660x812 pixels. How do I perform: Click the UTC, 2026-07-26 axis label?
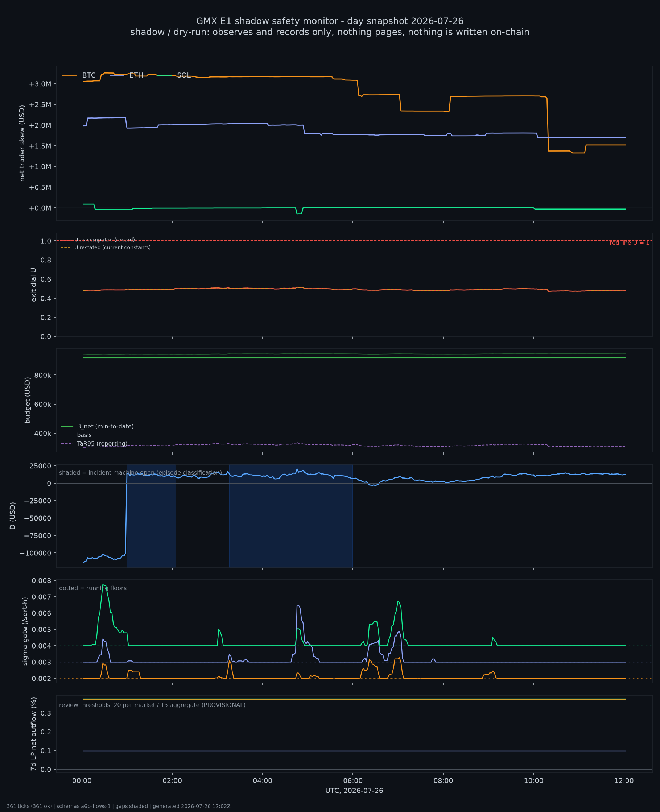354,791
